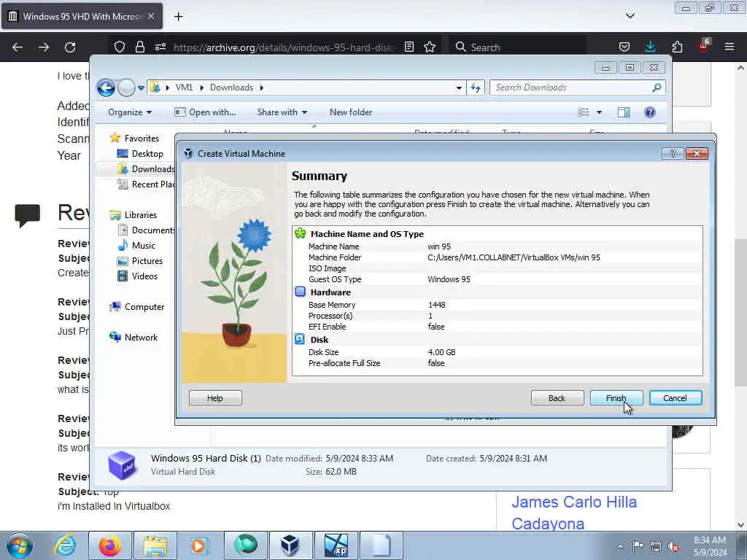Screen dimensions: 747x560
Task: Reload the archive.org page in Firefox
Action: pos(70,47)
